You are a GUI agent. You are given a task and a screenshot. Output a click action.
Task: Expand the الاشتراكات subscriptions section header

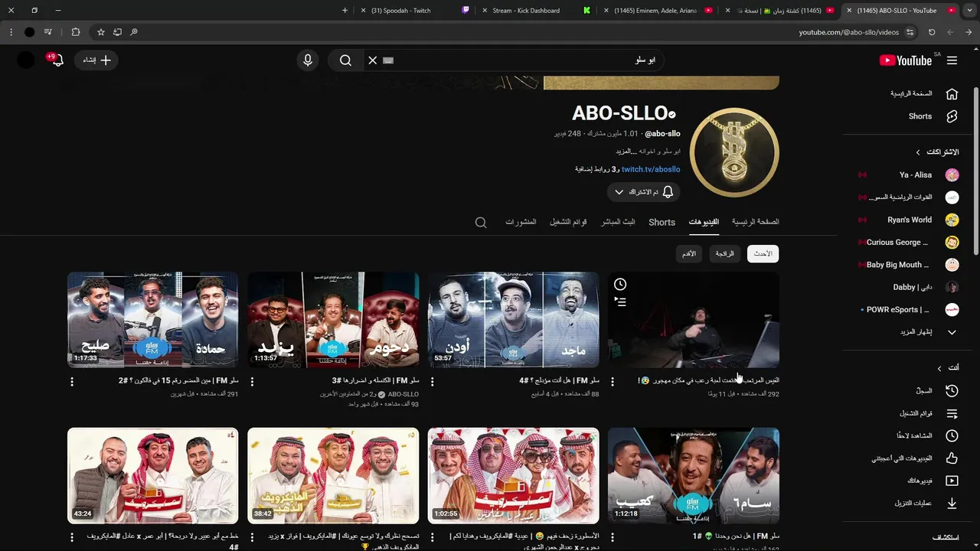[937, 152]
